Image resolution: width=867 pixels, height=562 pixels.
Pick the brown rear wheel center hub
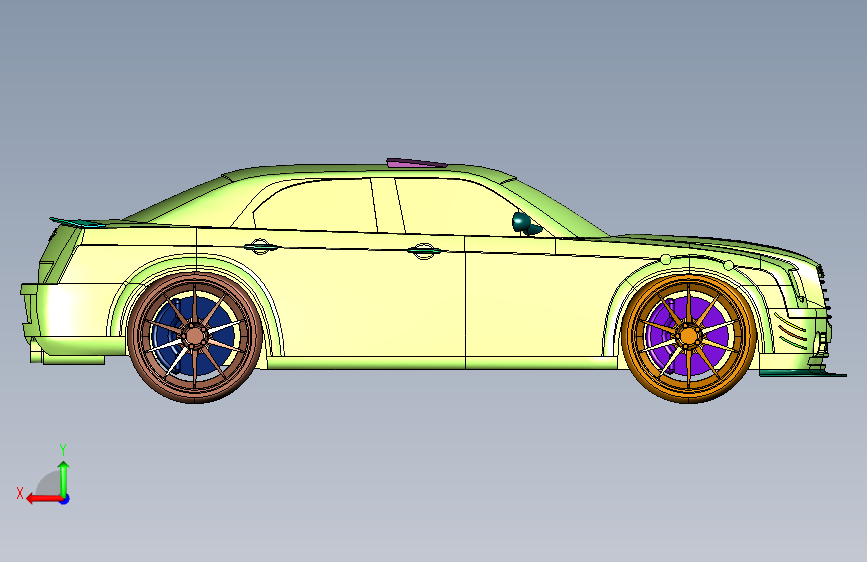[195, 336]
